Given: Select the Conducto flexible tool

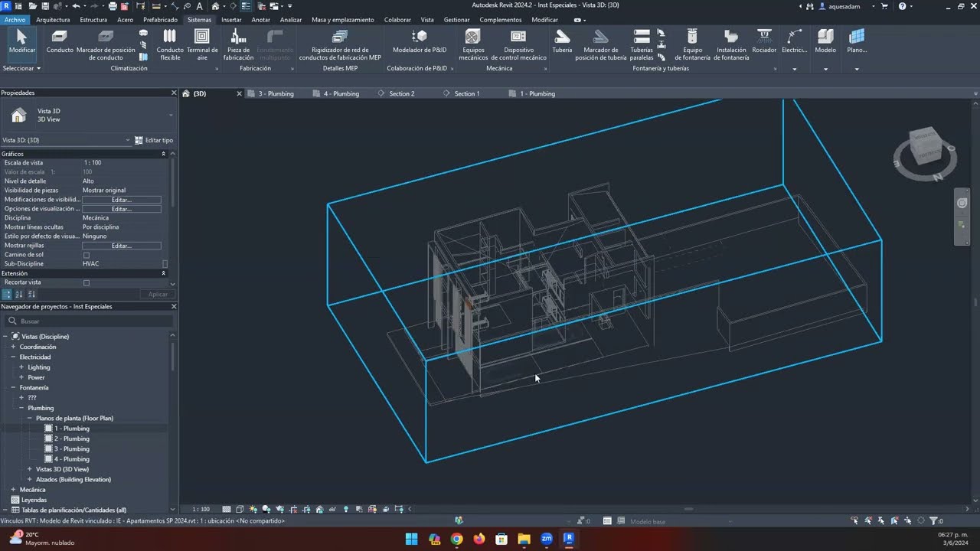Looking at the screenshot, I should point(170,44).
